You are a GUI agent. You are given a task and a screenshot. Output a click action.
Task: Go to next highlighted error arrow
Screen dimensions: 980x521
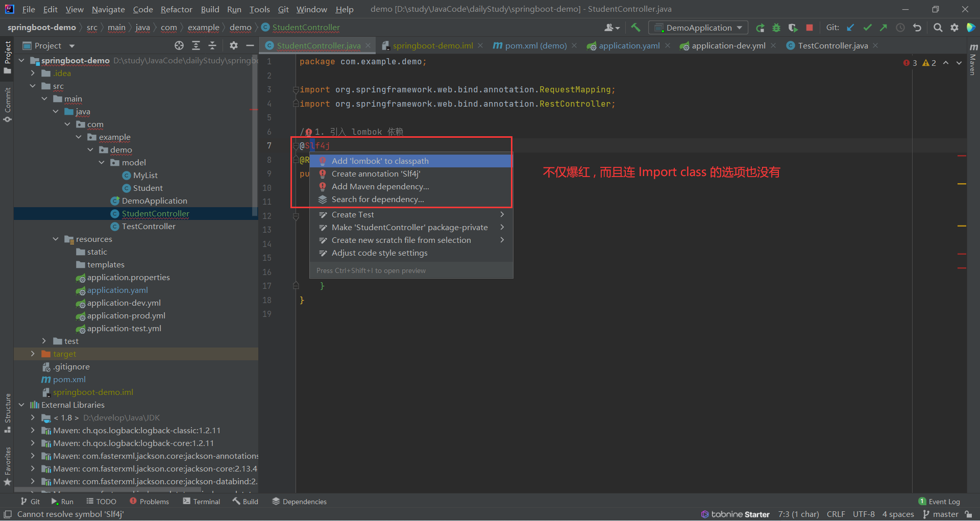959,63
